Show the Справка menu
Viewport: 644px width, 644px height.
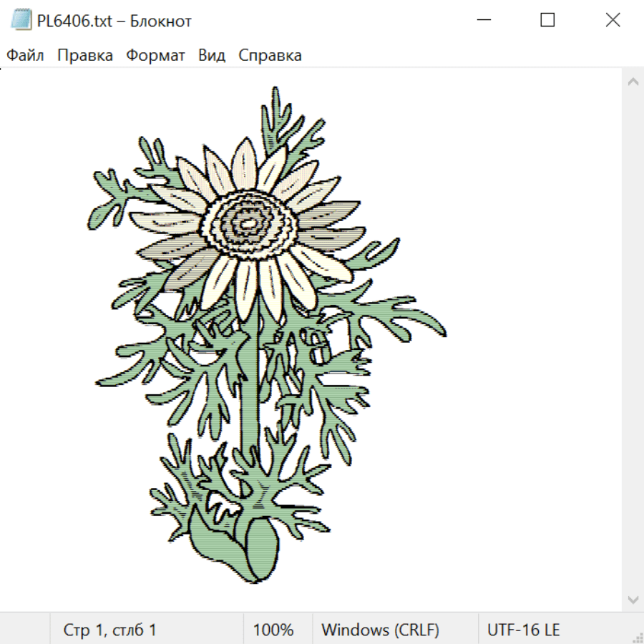tap(270, 56)
